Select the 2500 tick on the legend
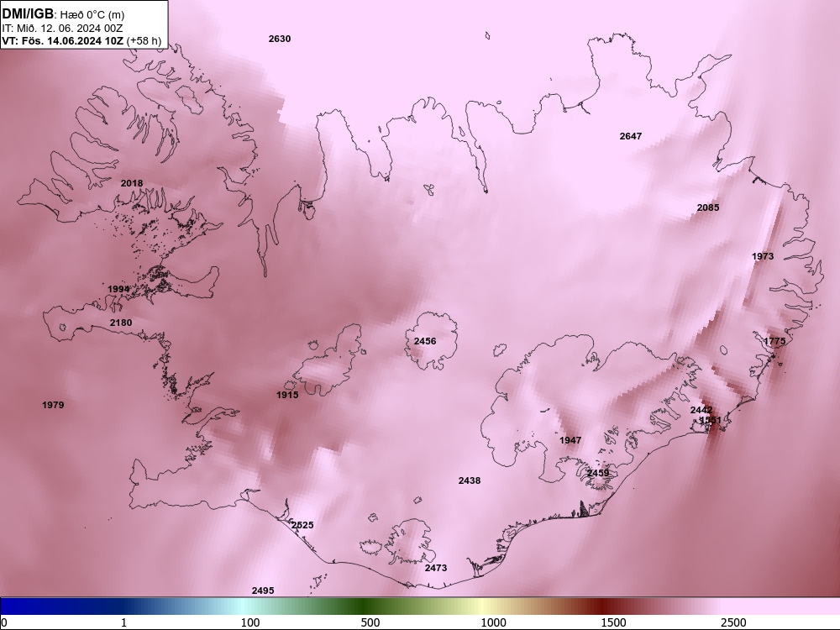Screen dimensions: 840x630 coord(733,622)
